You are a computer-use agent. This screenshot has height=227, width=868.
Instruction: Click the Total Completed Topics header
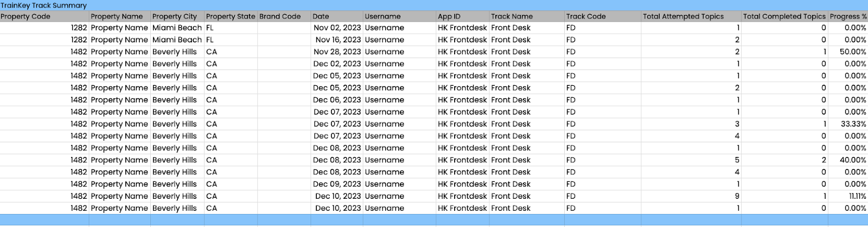[x=784, y=16]
